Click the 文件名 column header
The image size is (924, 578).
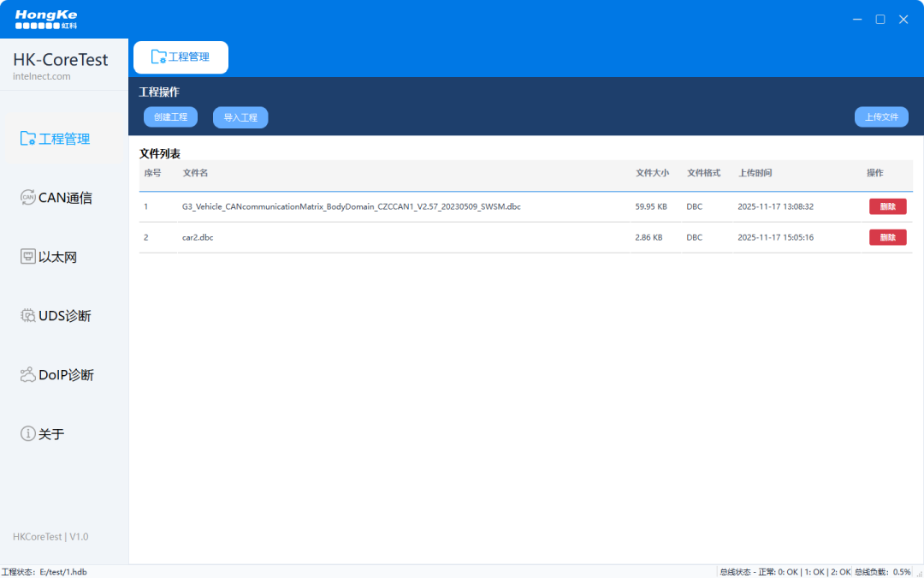click(195, 173)
